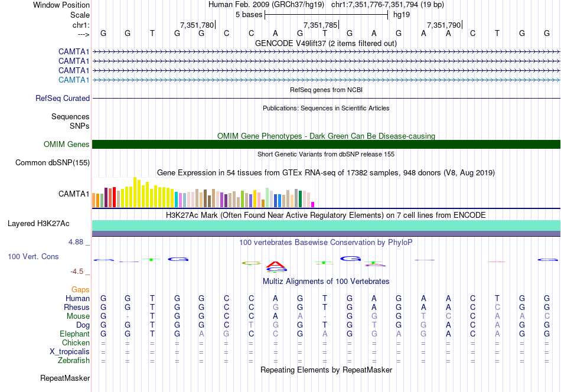The height and width of the screenshot is (392, 561).
Task: Click the Mouse species label
Action: coord(78,316)
